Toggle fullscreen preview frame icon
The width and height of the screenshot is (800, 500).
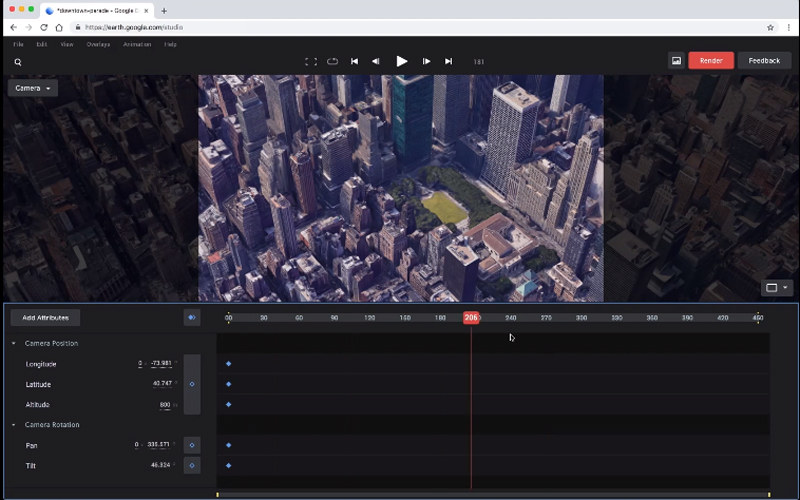click(x=310, y=61)
